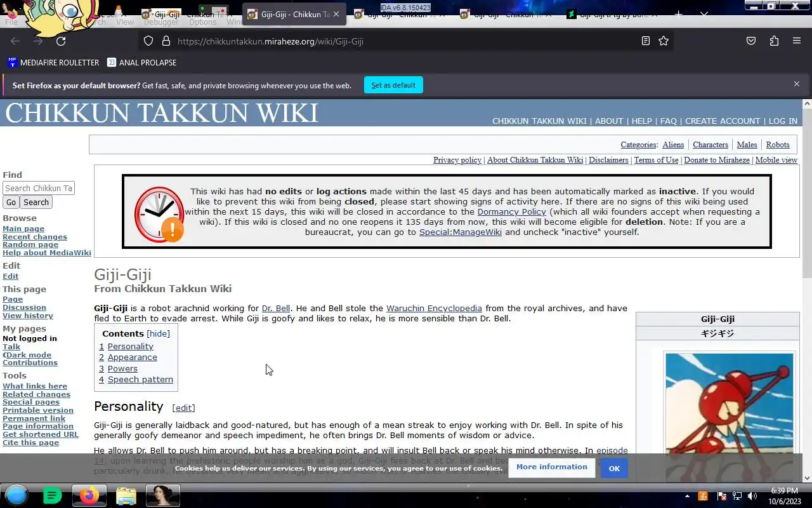Click the sidebar Search button

pos(36,202)
